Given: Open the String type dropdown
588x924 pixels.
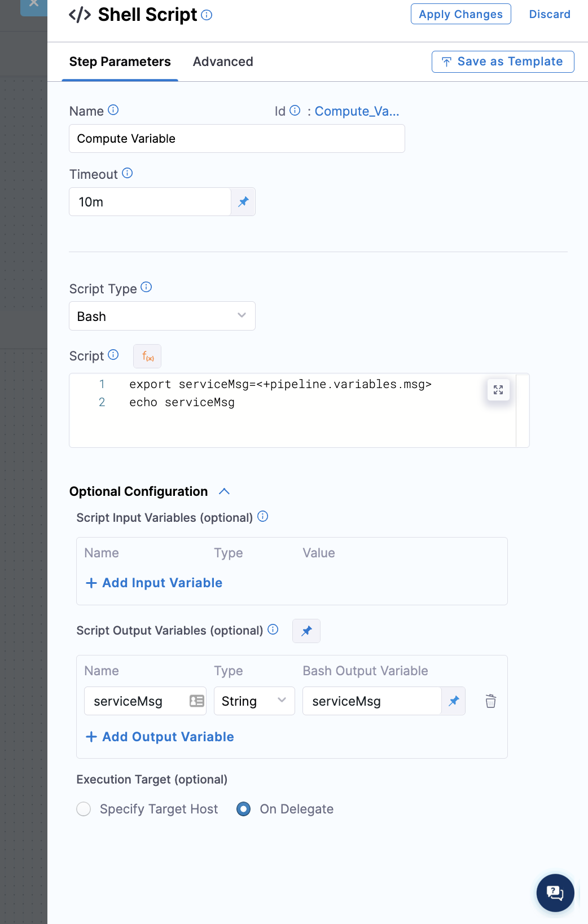Looking at the screenshot, I should coord(254,701).
